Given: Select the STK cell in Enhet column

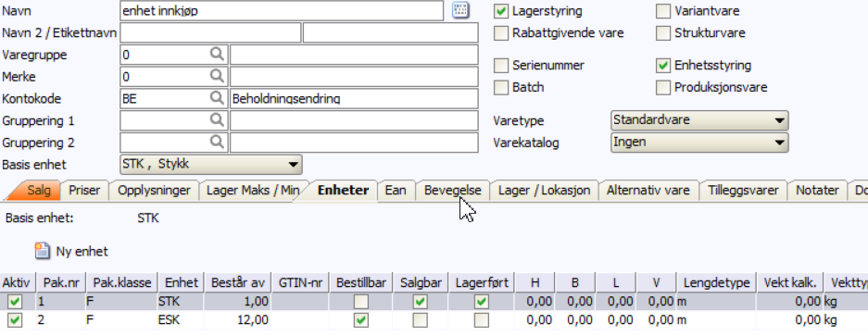Looking at the screenshot, I should click(x=181, y=302).
